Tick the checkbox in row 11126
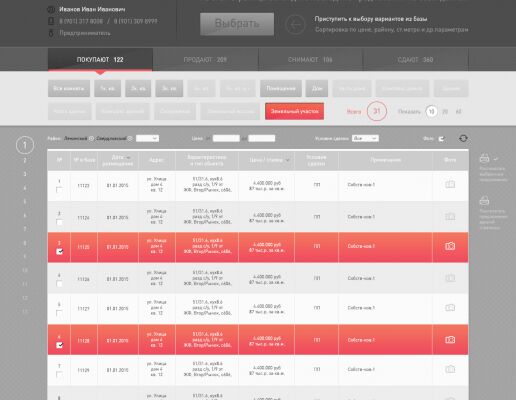This screenshot has width=516, height=400. click(59, 284)
